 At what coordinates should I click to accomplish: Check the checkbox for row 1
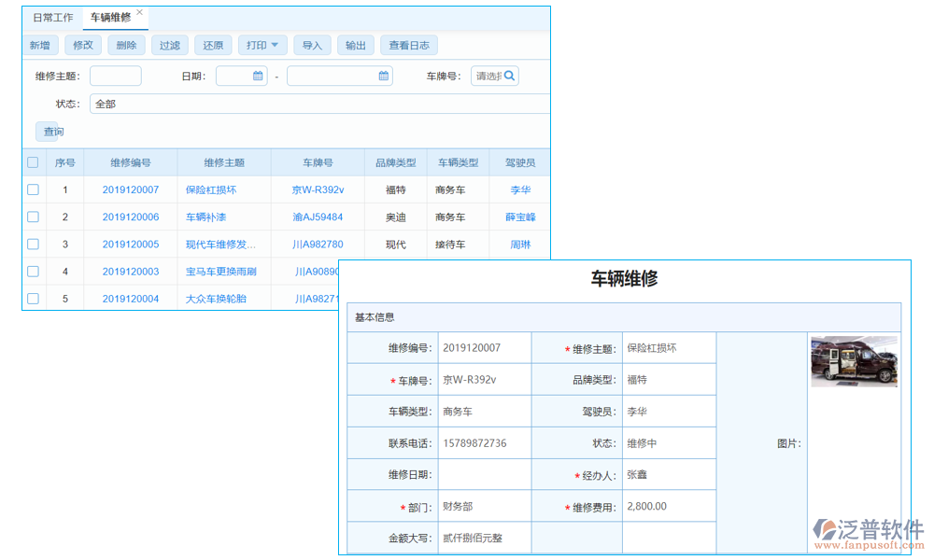point(32,189)
